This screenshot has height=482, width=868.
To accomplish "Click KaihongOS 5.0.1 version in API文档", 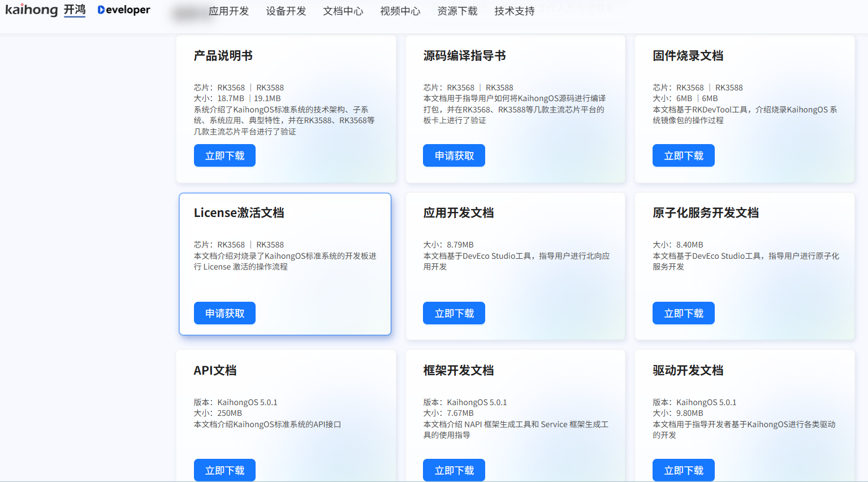I will [x=247, y=402].
